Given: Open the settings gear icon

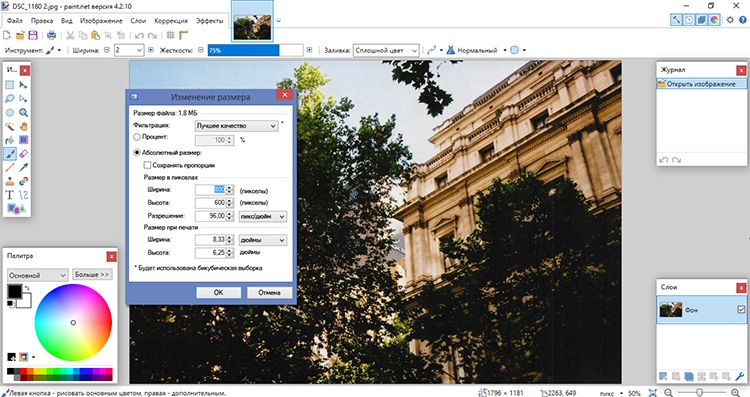Looking at the screenshot, I should [x=730, y=20].
